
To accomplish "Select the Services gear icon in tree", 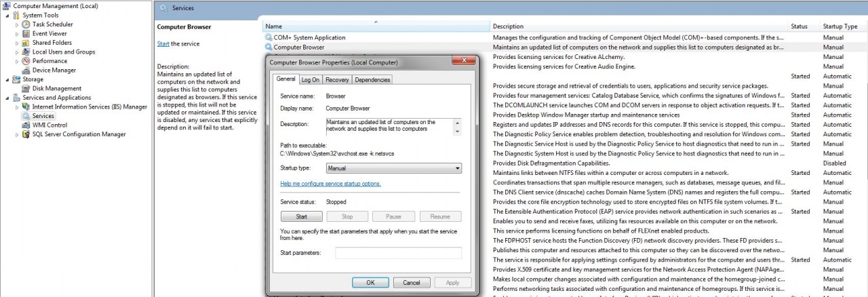I will [26, 116].
